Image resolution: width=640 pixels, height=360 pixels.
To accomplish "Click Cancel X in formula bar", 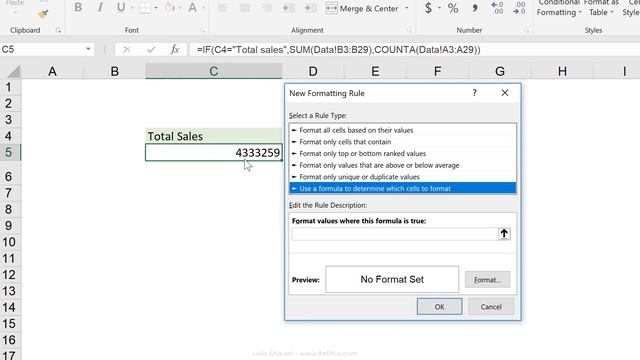I will click(127, 49).
